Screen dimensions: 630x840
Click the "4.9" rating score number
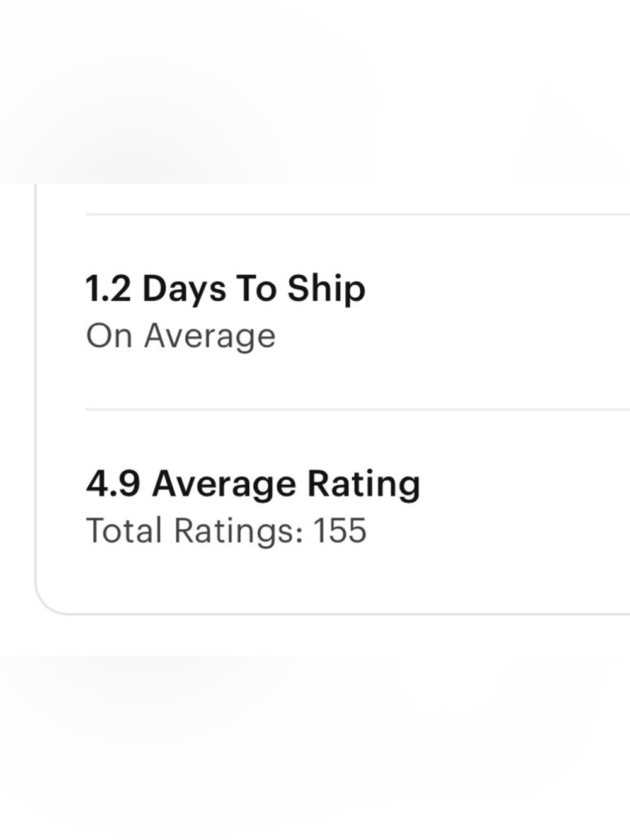point(113,484)
